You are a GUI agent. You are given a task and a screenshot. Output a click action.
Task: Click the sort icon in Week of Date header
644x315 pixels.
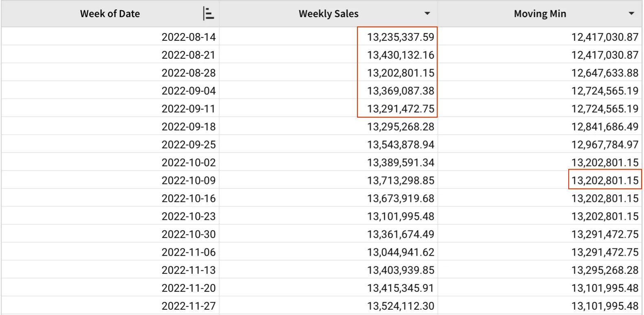[208, 14]
